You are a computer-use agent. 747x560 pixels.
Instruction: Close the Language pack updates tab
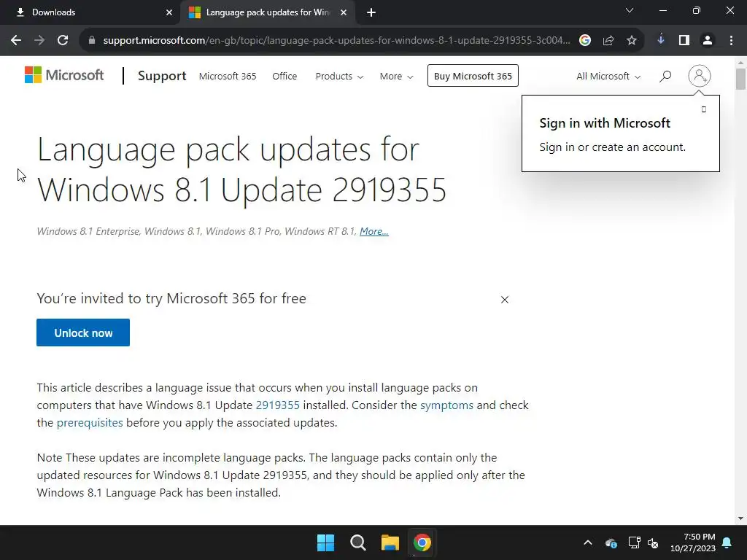tap(344, 12)
